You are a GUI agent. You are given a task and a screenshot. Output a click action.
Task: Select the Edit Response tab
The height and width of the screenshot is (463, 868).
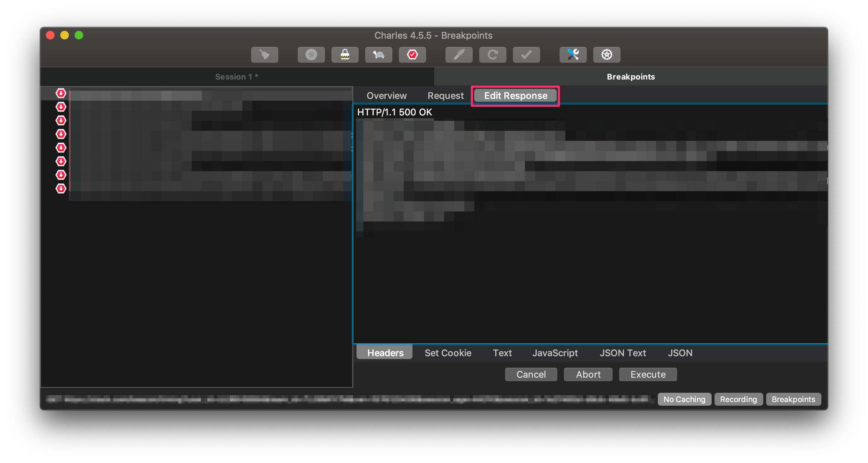click(515, 96)
